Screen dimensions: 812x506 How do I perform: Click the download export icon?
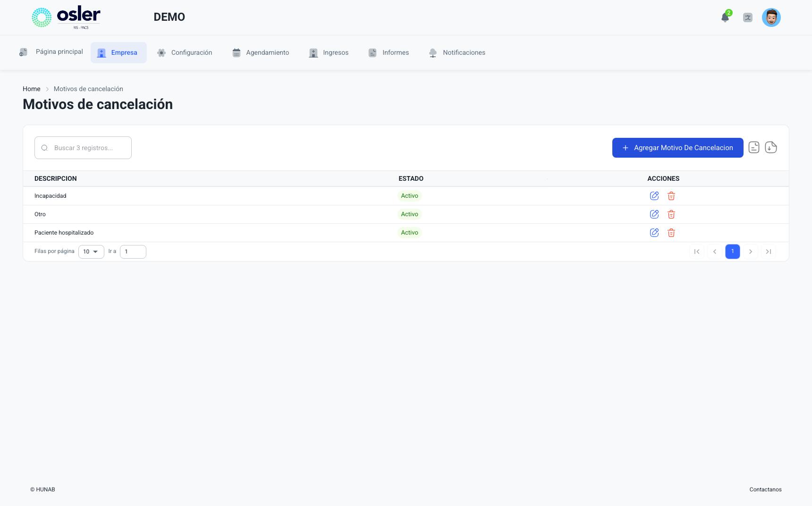[x=771, y=148]
